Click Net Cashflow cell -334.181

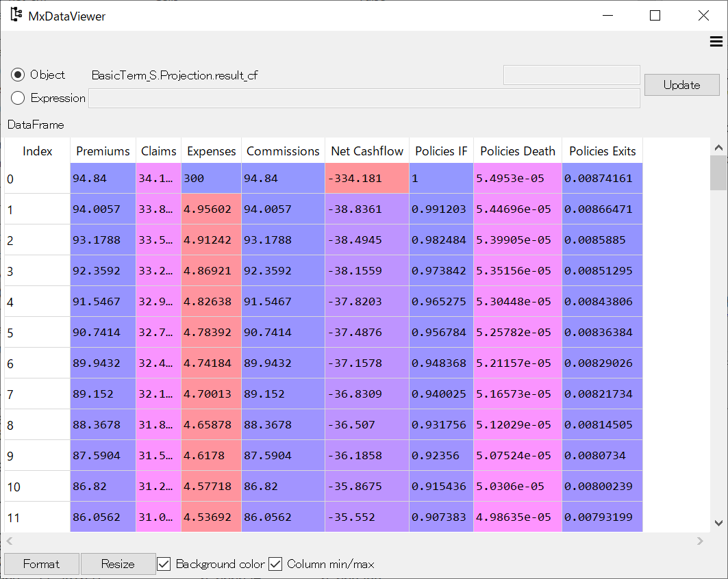coord(367,178)
